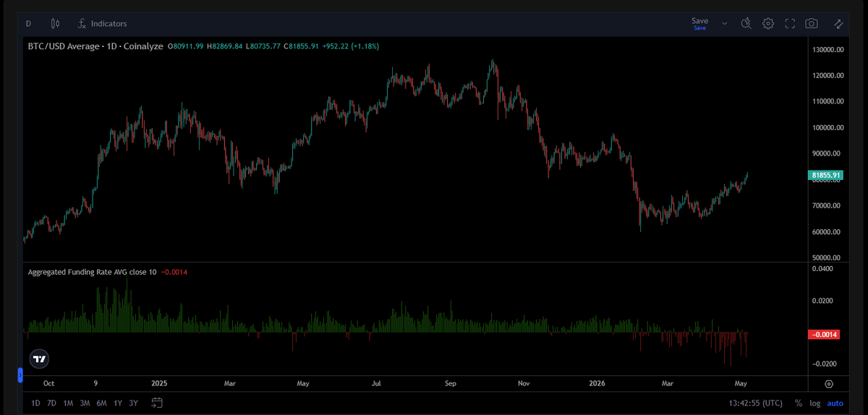Expand the blue side panel handle
This screenshot has height=415, width=868.
[x=20, y=375]
